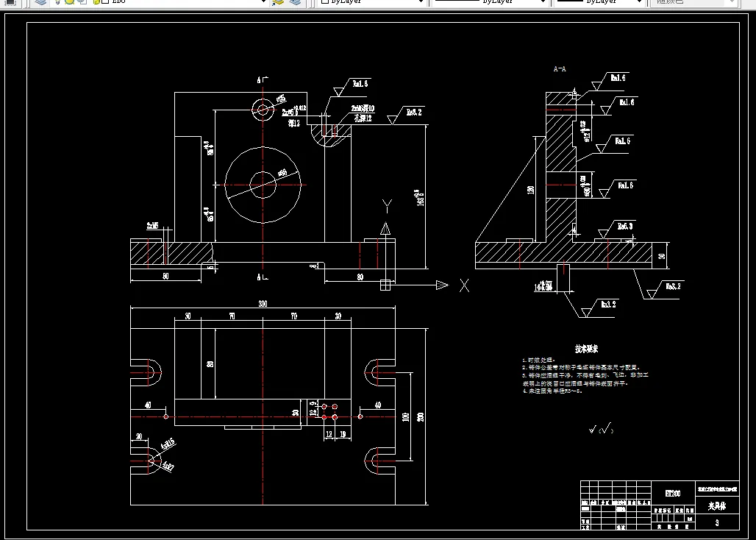
Task: Select the 50 dimension in the plan view
Action: click(x=296, y=412)
